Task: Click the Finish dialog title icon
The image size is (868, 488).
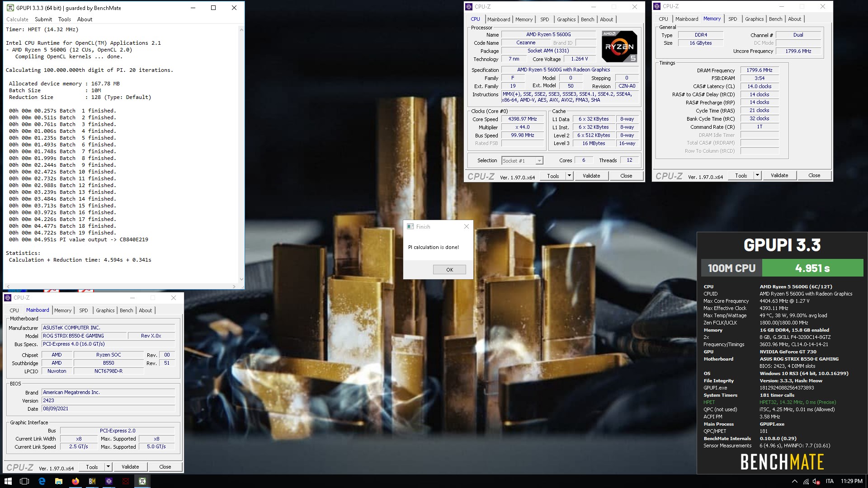Action: [410, 226]
